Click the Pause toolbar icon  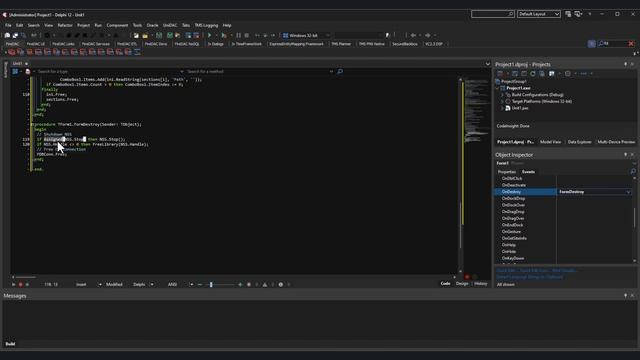pyautogui.click(x=239, y=36)
